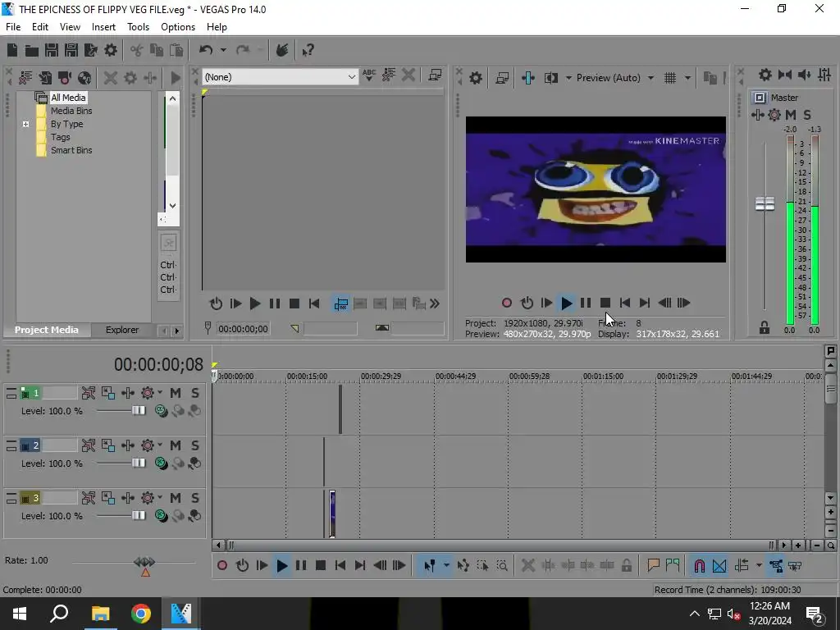Image resolution: width=840 pixels, height=630 pixels.
Task: Click the preview Overlays grid icon
Action: point(670,78)
